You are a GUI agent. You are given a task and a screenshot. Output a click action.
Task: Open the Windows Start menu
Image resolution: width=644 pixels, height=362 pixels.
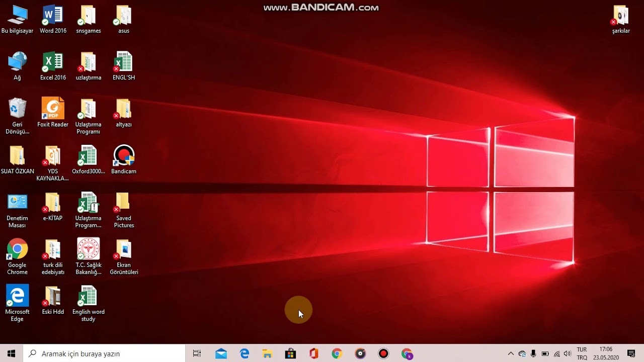click(12, 353)
